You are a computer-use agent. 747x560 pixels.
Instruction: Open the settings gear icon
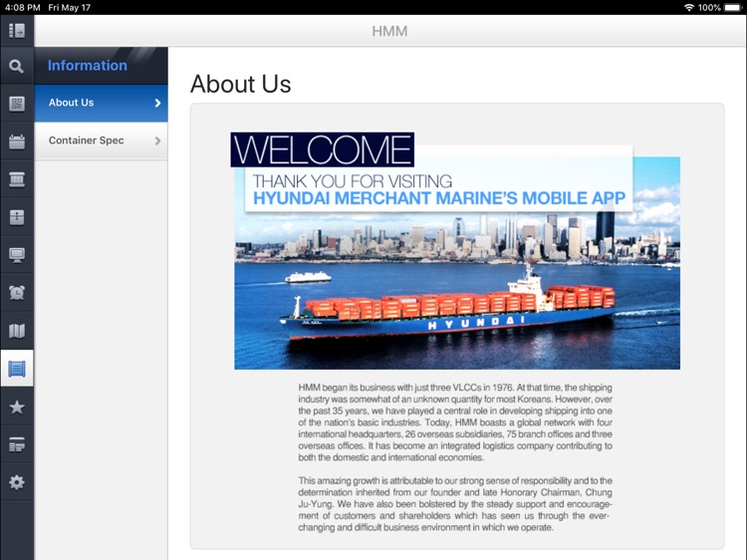(x=17, y=482)
